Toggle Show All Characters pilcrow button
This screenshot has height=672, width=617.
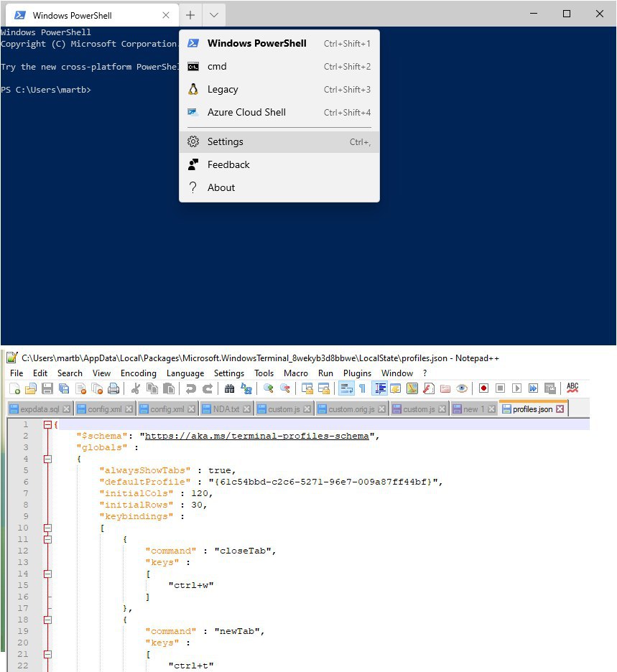362,388
